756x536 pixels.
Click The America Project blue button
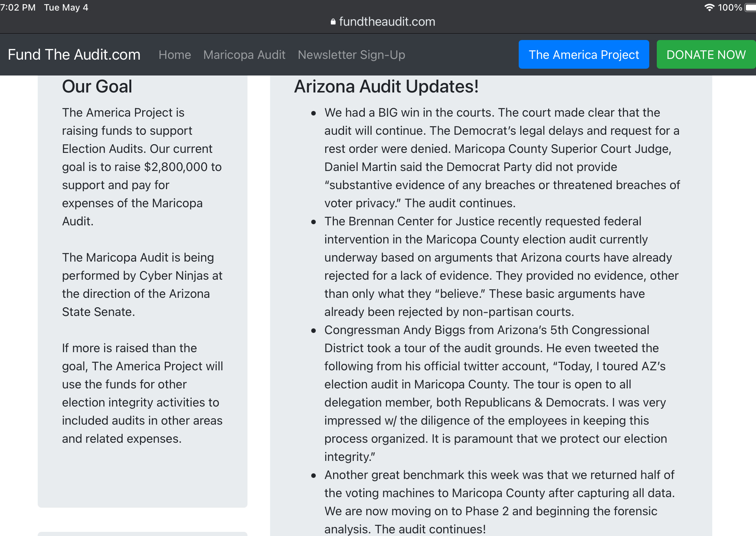[x=584, y=54]
